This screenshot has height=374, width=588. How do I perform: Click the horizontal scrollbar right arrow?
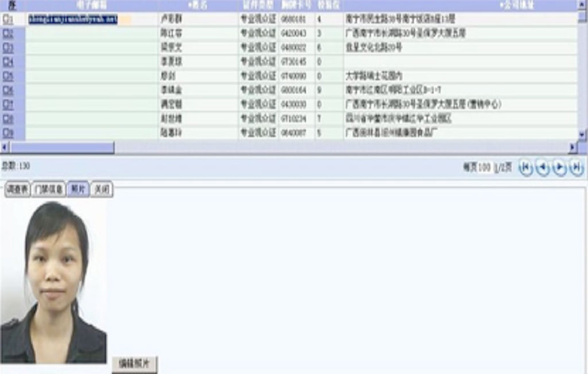click(572, 148)
